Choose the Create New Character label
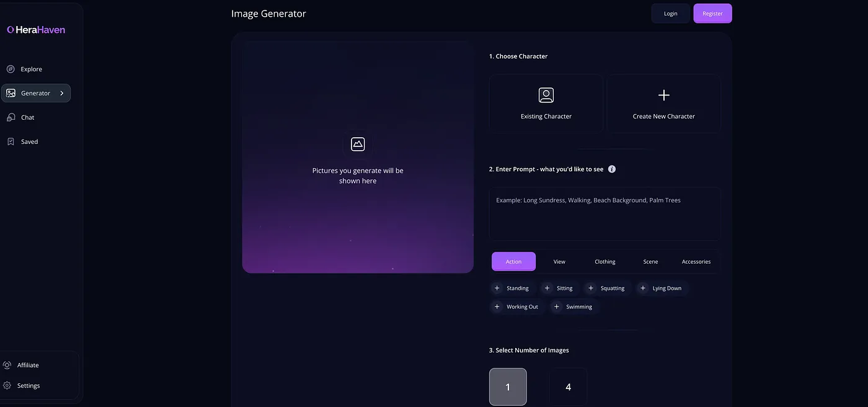 663,116
